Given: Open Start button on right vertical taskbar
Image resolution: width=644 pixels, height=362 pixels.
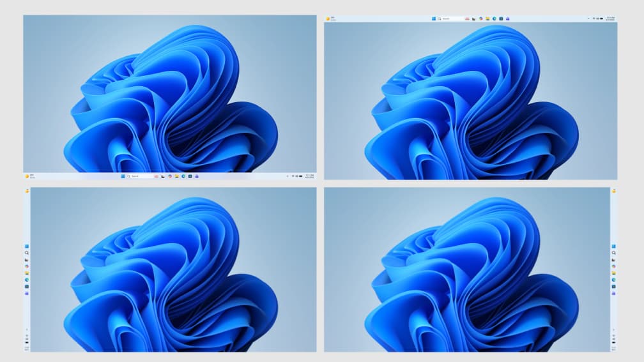Looking at the screenshot, I should 614,246.
